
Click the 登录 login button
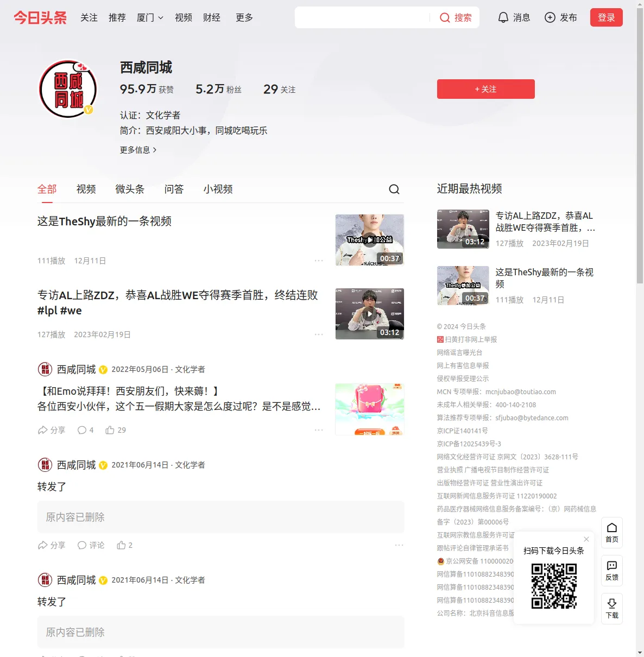tap(607, 17)
